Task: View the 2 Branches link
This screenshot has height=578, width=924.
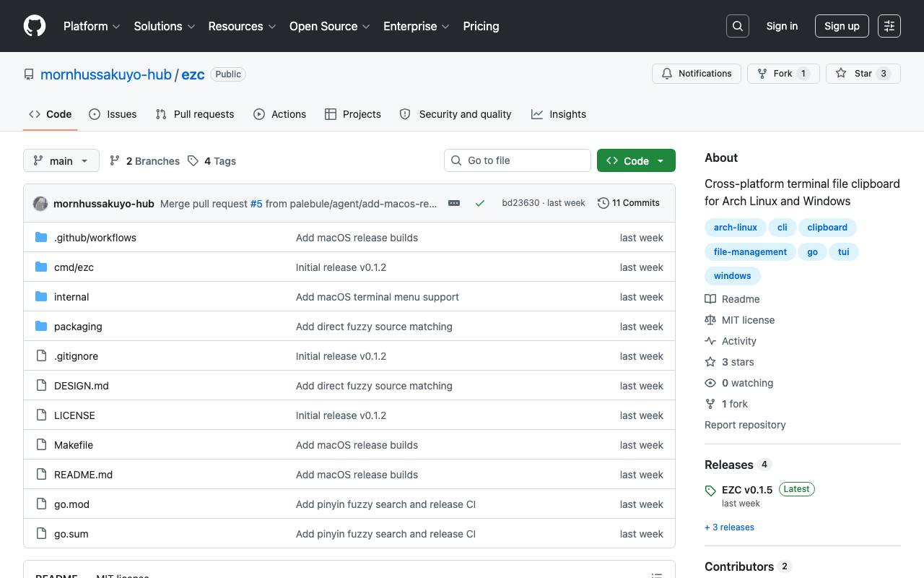Action: tap(144, 161)
